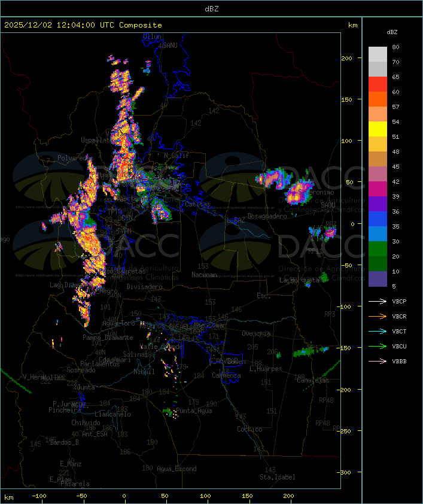Click the Agua_Escond place label
Image resolution: width=423 pixels, height=504 pixels.
pos(176,469)
